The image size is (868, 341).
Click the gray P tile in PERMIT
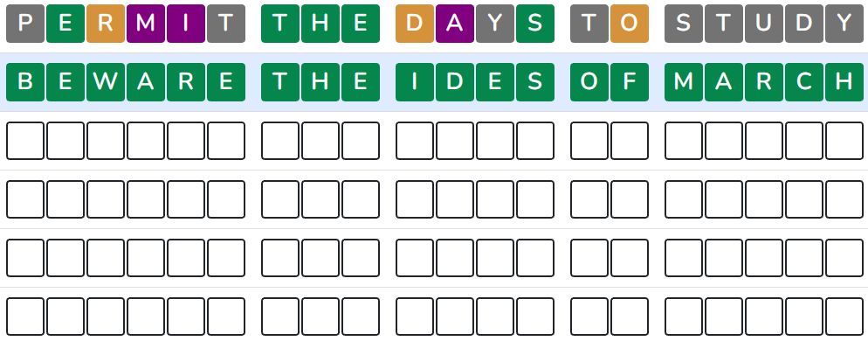pyautogui.click(x=25, y=24)
